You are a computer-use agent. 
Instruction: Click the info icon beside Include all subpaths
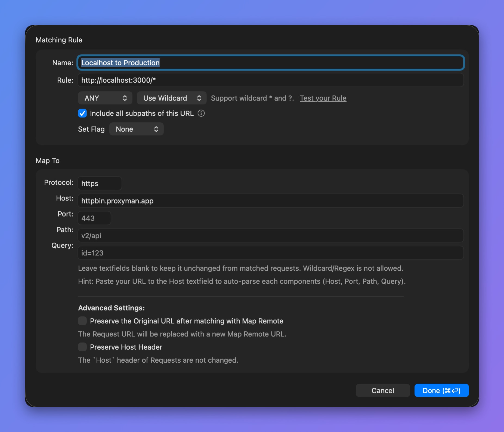(201, 113)
